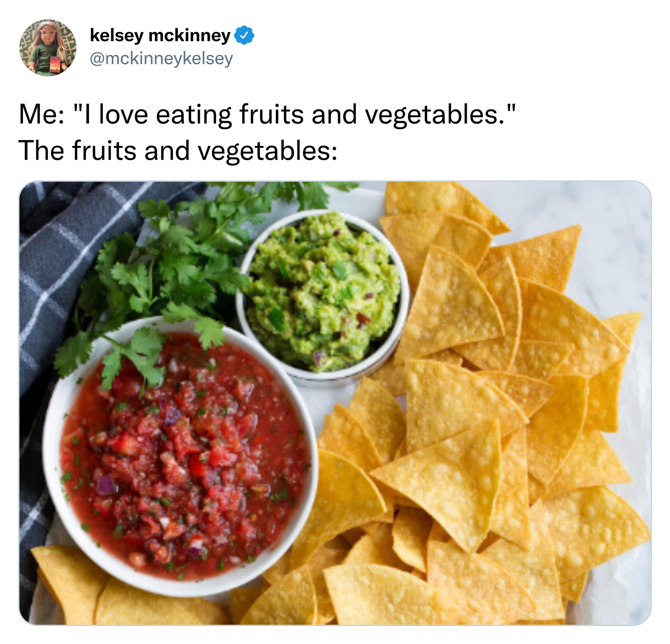This screenshot has height=644, width=670.
Task: Click the chips below the salsa bowl
Action: click(130, 595)
